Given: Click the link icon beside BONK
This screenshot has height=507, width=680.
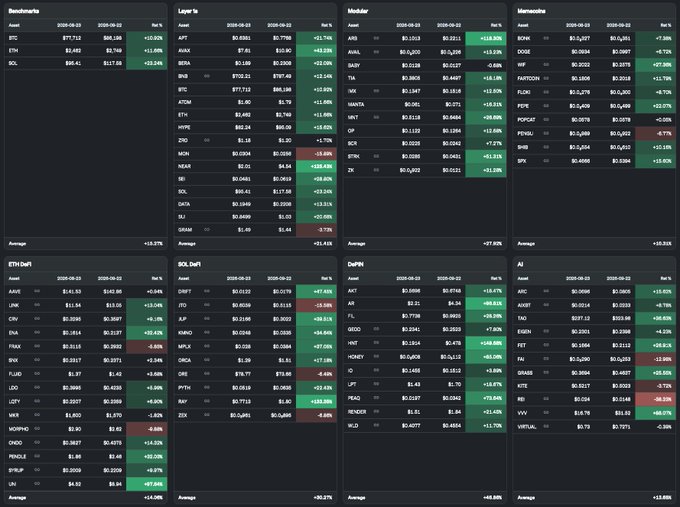Looking at the screenshot, I should click(x=546, y=38).
